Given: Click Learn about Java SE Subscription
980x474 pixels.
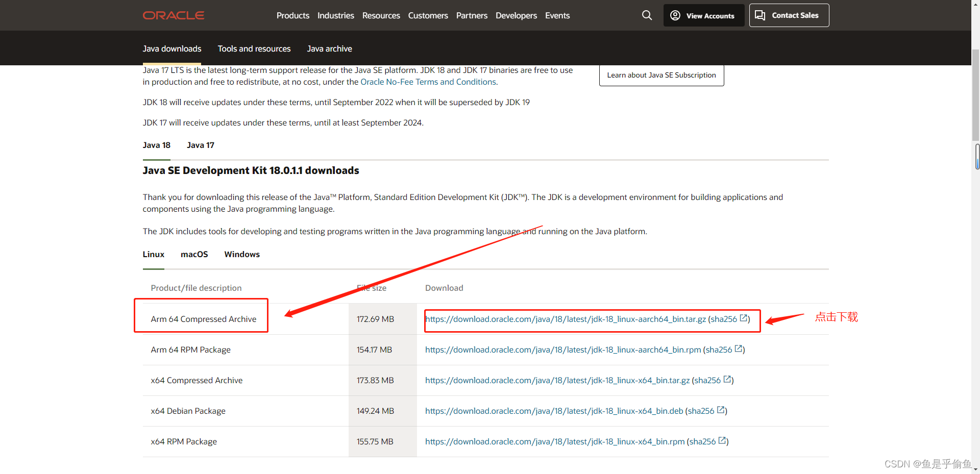Looking at the screenshot, I should point(661,74).
